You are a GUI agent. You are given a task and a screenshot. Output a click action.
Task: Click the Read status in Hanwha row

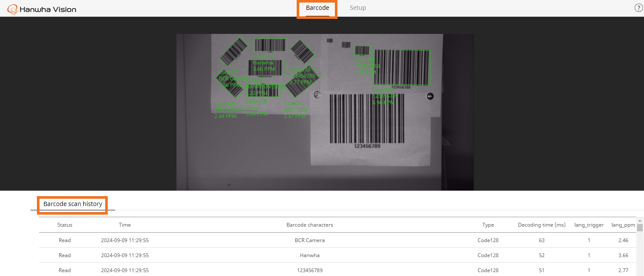click(x=65, y=255)
